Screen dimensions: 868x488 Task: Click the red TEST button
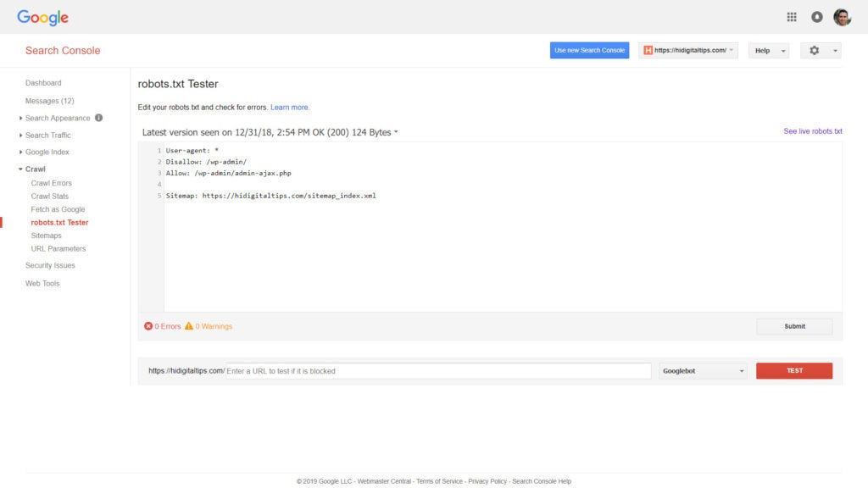(x=793, y=371)
